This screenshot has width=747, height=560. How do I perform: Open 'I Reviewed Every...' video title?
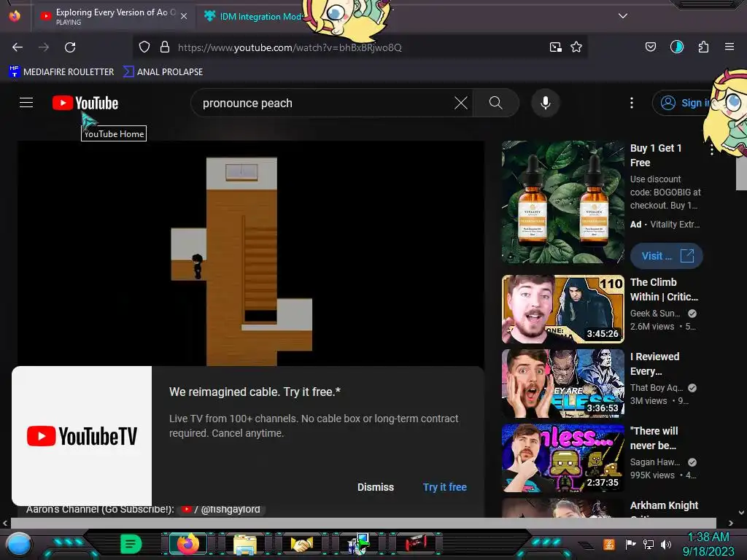tap(654, 364)
